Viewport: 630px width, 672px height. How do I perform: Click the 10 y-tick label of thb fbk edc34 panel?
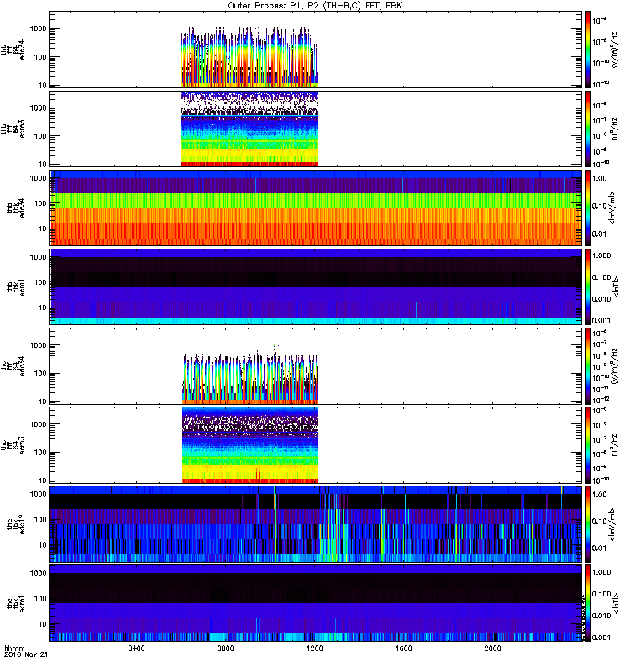[x=43, y=228]
